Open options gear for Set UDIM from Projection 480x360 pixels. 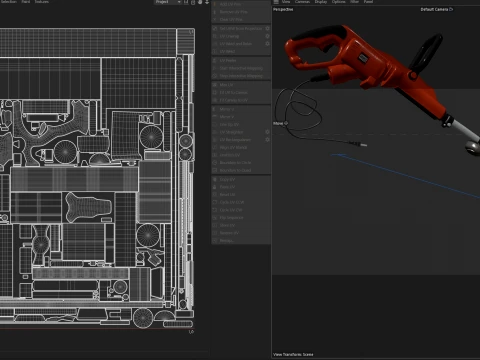point(267,29)
